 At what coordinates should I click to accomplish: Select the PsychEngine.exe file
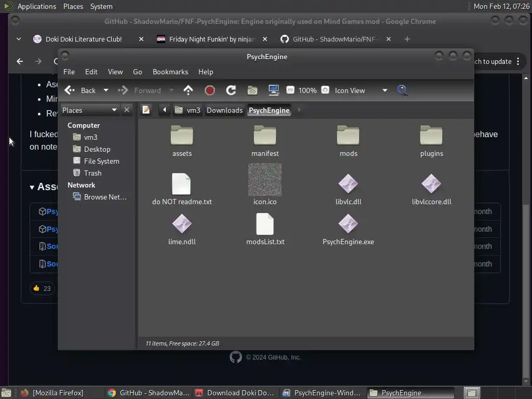(x=348, y=229)
